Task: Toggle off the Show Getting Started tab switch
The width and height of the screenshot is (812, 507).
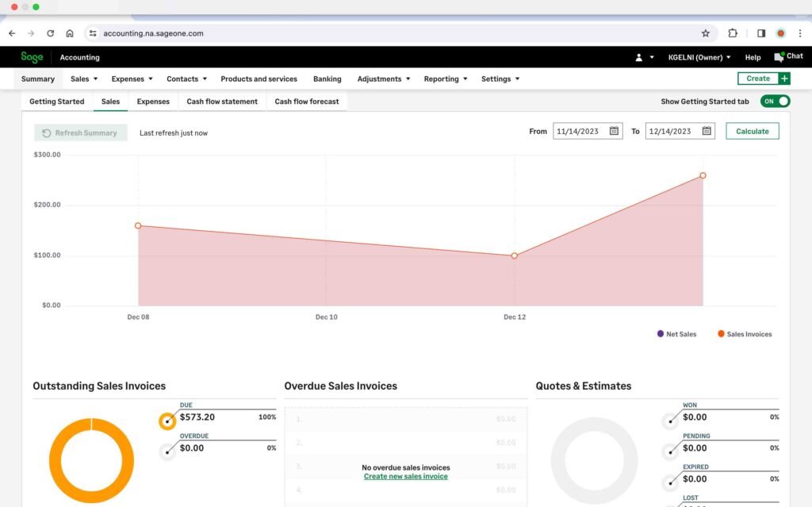Action: tap(774, 102)
